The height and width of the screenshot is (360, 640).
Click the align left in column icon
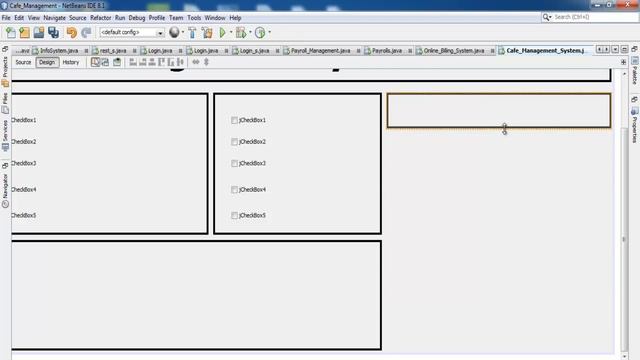coord(133,62)
